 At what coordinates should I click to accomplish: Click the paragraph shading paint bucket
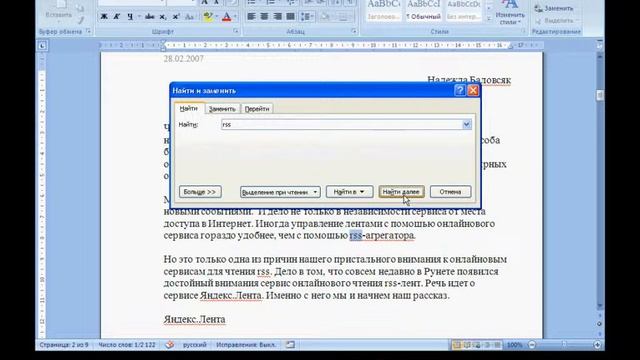tap(325, 17)
